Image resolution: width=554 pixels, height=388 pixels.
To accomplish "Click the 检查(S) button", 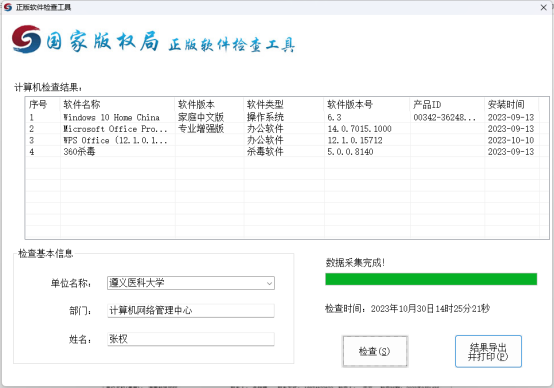I will 375,352.
